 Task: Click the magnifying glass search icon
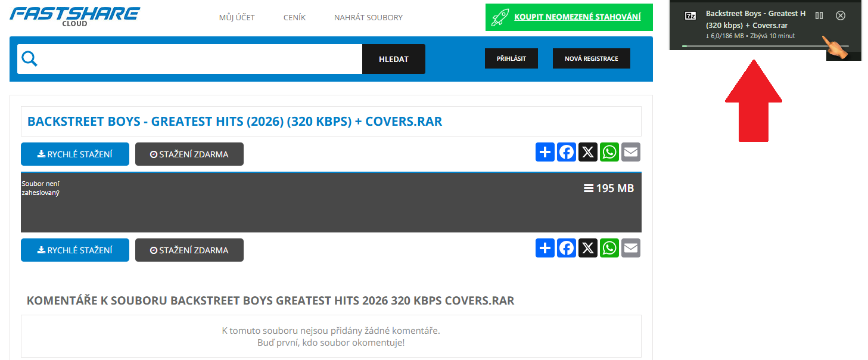click(30, 58)
